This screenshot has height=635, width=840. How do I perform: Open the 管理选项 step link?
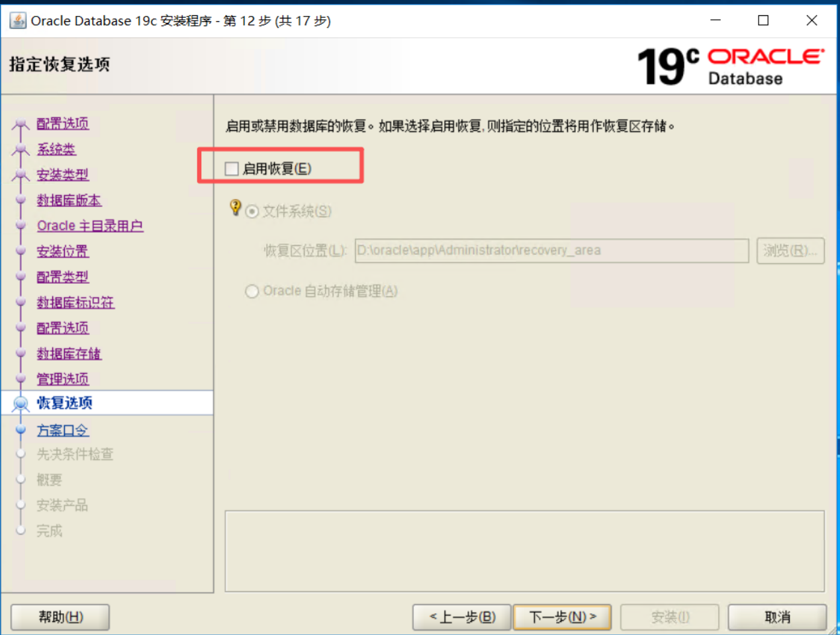[x=63, y=378]
